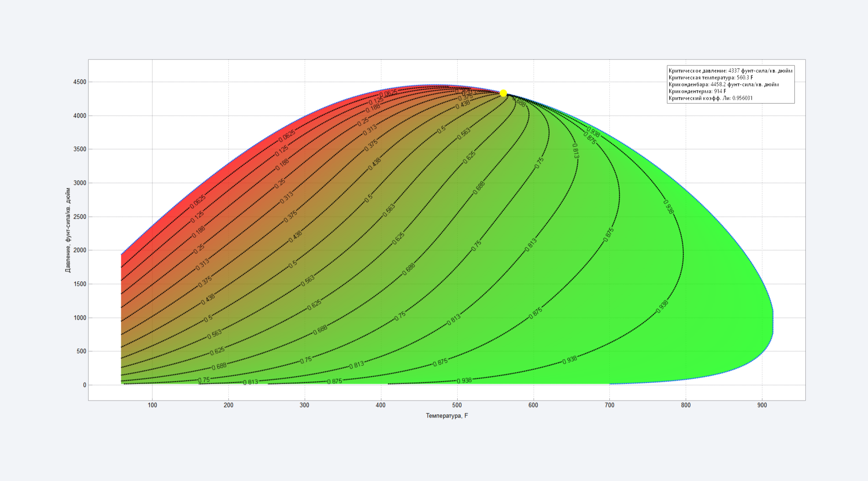Click the 0 tick on pressure axis
This screenshot has height=481, width=868.
[x=85, y=385]
